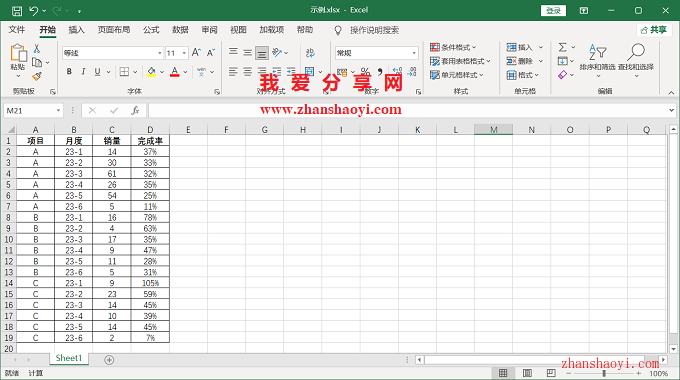Click the Share (共享) button
The width and height of the screenshot is (680, 380).
tap(654, 29)
